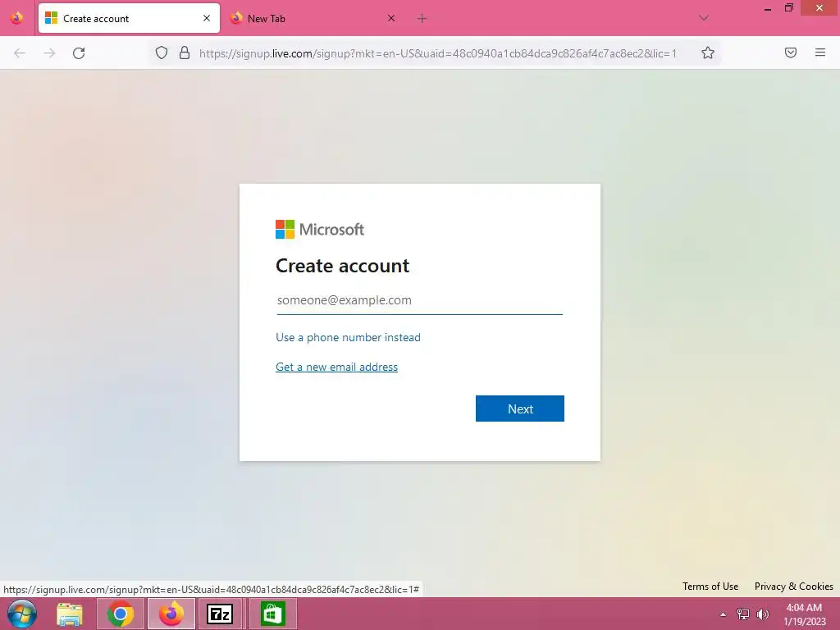Open the green store app in taskbar
Viewport: 840px width, 630px height.
click(272, 614)
